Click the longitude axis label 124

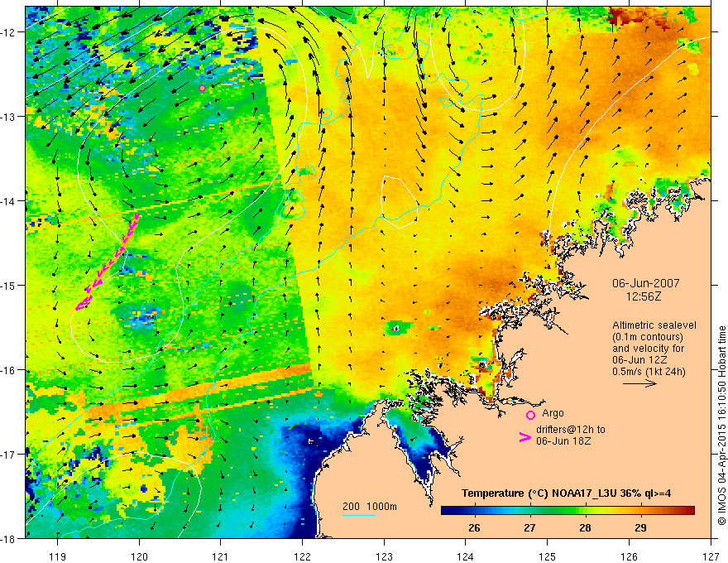pos(466,556)
